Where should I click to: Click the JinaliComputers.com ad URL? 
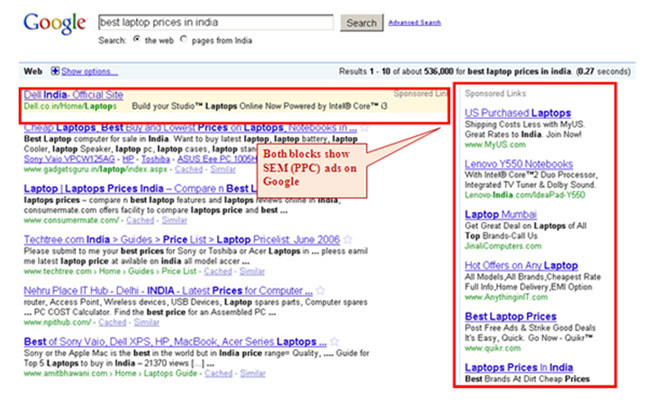coord(503,246)
